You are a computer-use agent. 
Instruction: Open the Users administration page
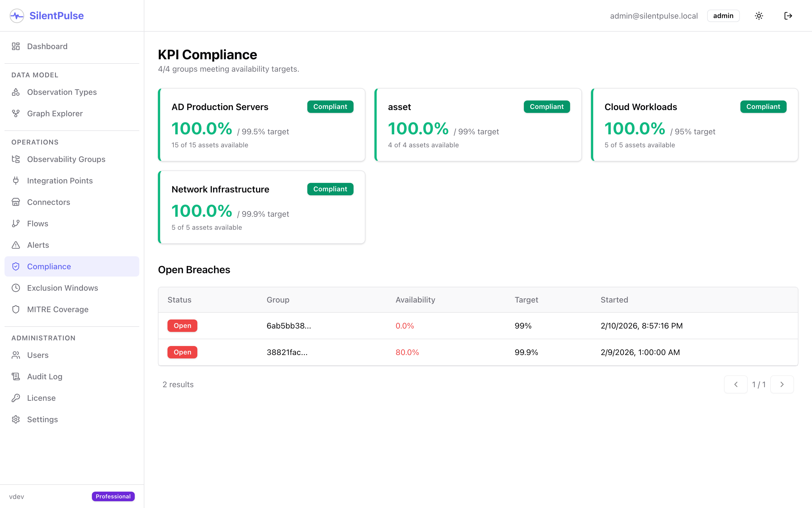[x=72, y=355]
